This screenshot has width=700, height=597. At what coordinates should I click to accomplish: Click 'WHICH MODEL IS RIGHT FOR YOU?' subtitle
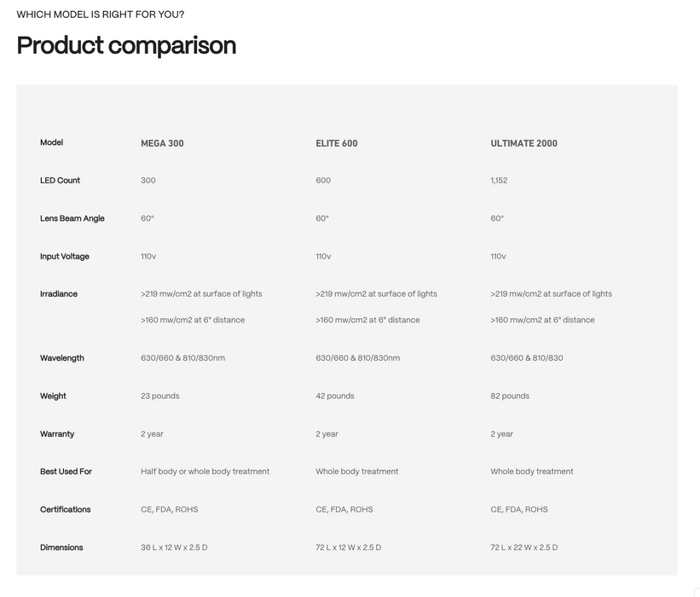pos(100,14)
